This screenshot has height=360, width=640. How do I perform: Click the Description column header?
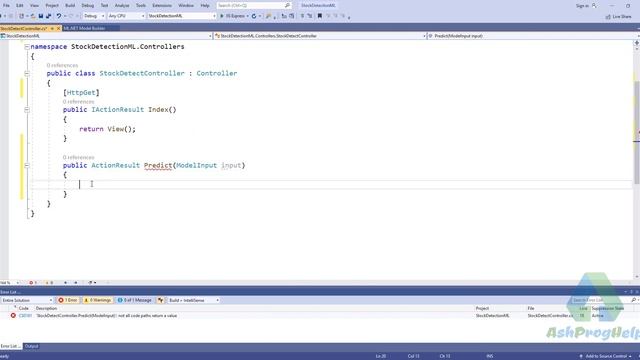click(x=47, y=309)
